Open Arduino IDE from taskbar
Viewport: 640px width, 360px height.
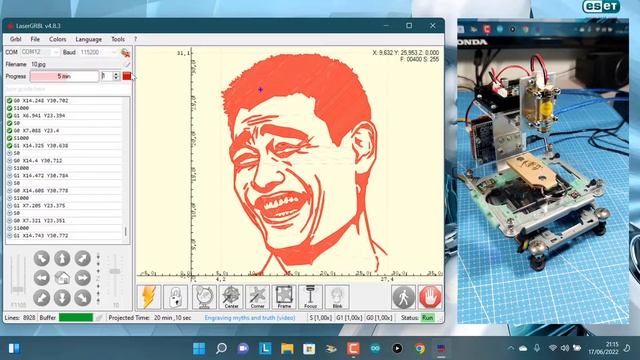375,349
